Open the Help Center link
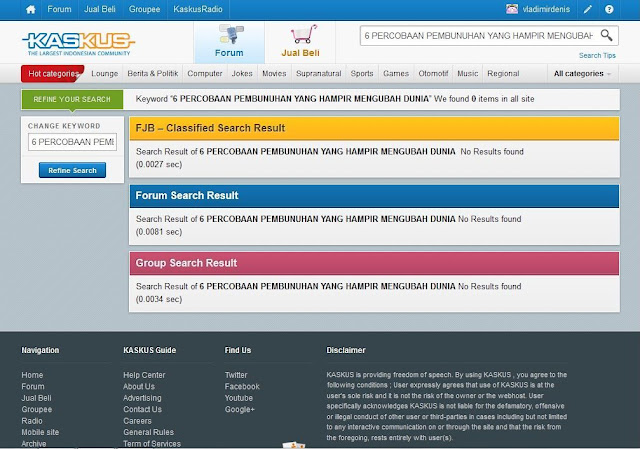 144,375
